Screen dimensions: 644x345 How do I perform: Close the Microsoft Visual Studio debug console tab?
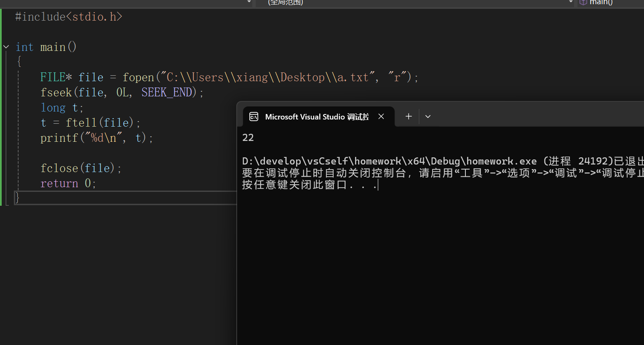tap(381, 117)
